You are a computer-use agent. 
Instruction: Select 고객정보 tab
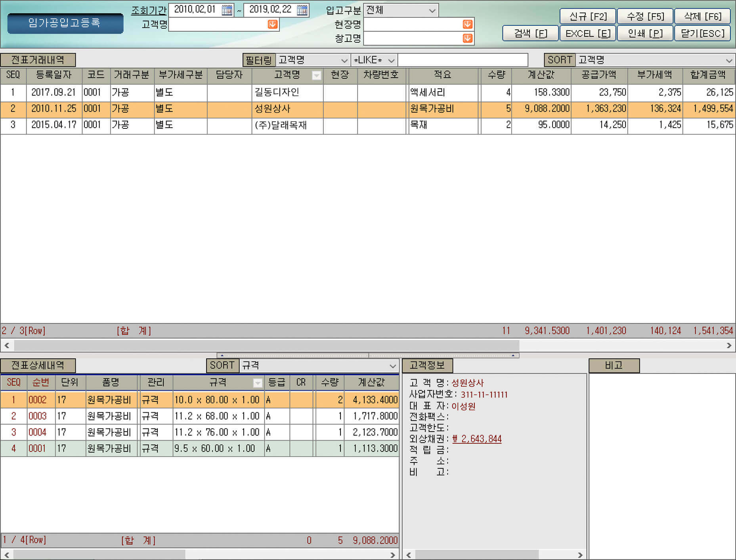427,365
